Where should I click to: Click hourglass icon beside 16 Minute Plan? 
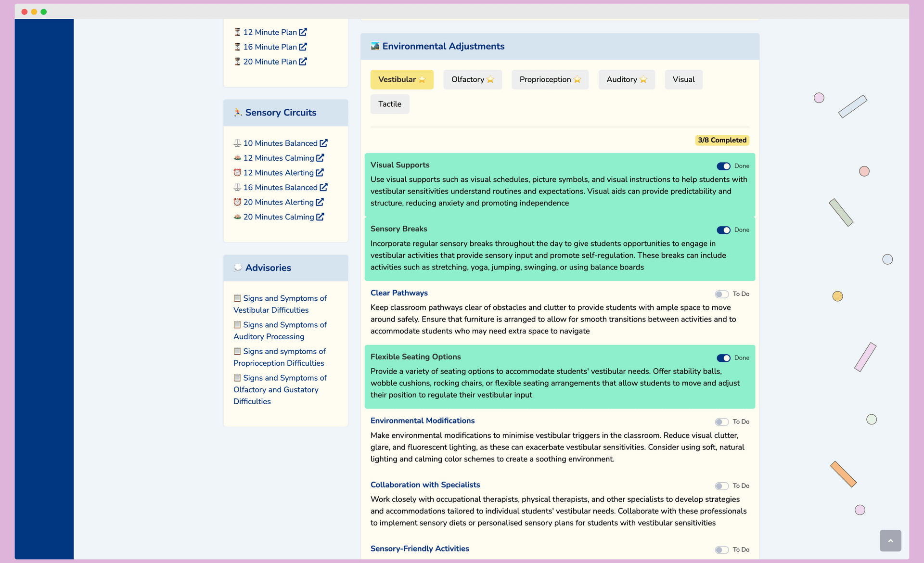click(x=237, y=47)
